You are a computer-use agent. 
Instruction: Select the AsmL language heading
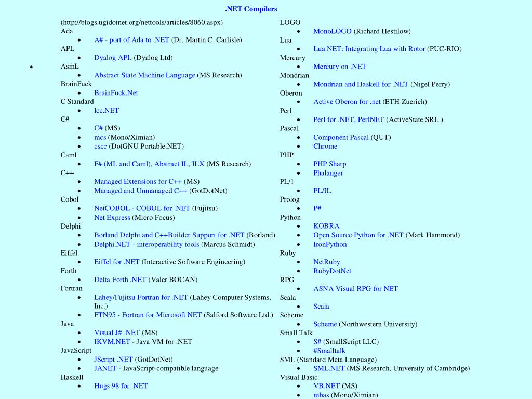pyautogui.click(x=70, y=66)
